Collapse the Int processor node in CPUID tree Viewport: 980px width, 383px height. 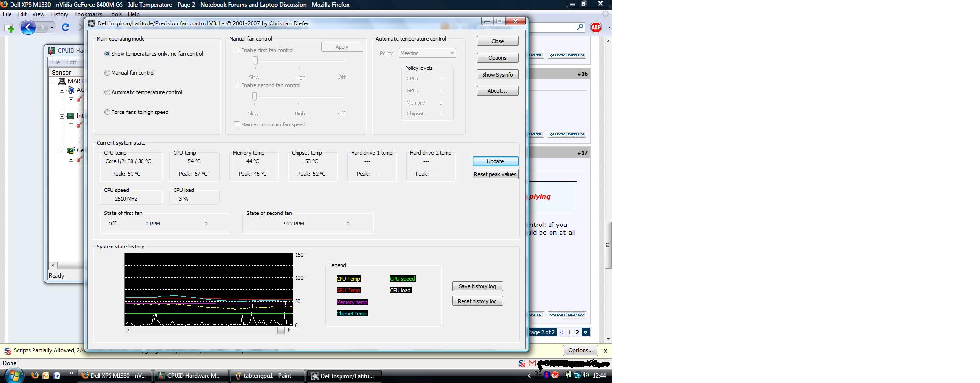click(x=62, y=116)
